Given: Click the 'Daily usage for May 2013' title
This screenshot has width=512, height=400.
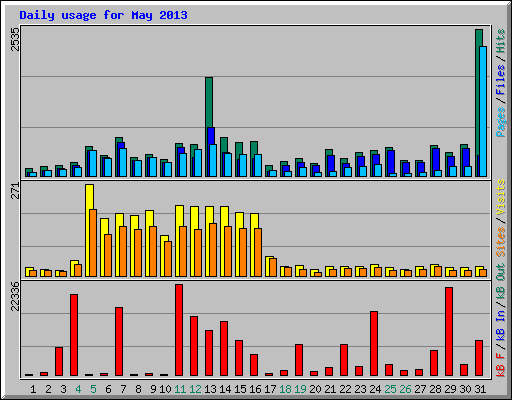Looking at the screenshot, I should pos(103,15).
